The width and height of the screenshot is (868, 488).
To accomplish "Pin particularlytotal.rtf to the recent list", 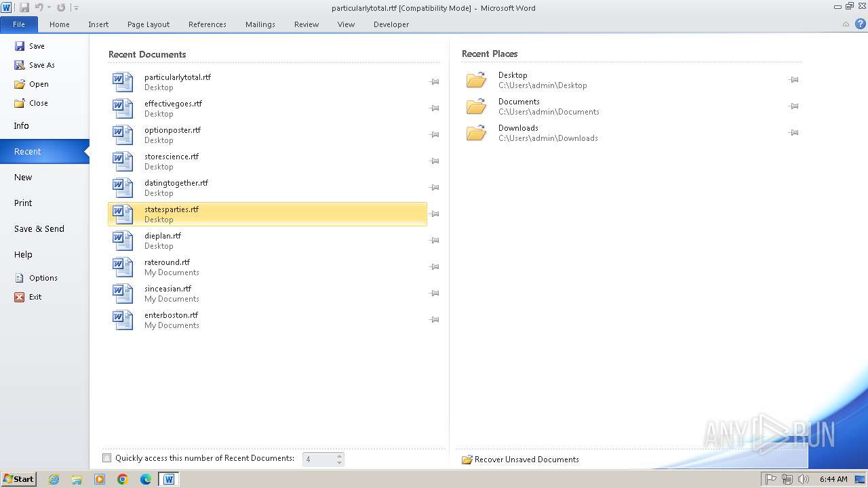I will click(434, 82).
